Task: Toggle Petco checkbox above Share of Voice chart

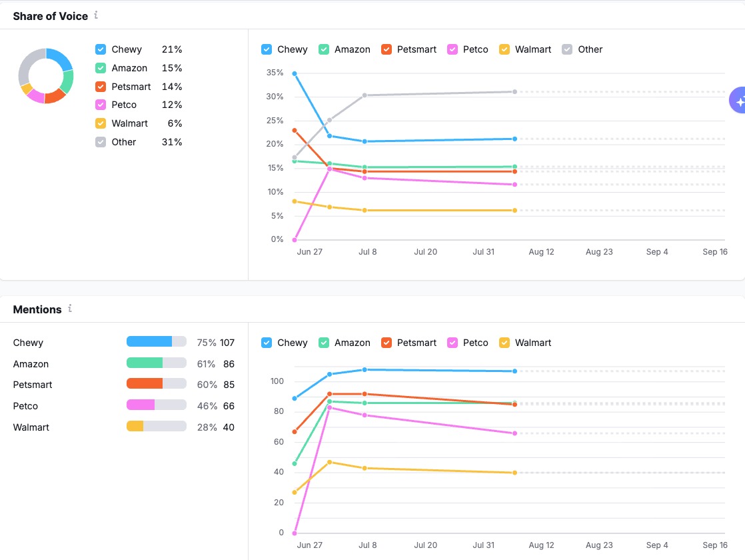Action: pyautogui.click(x=452, y=49)
